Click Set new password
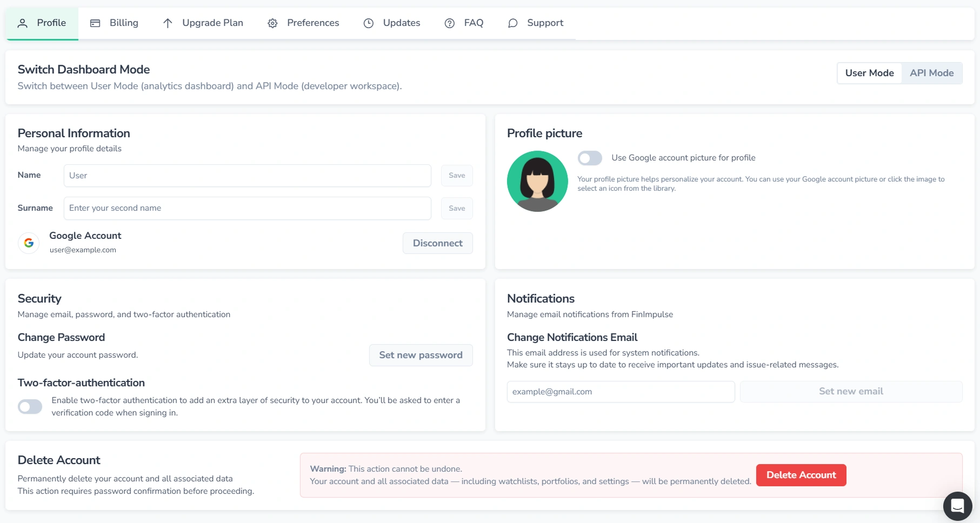The height and width of the screenshot is (523, 980). [421, 355]
